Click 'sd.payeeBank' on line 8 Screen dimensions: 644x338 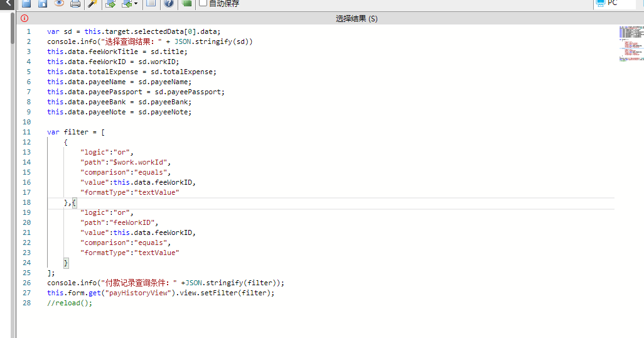coord(164,102)
